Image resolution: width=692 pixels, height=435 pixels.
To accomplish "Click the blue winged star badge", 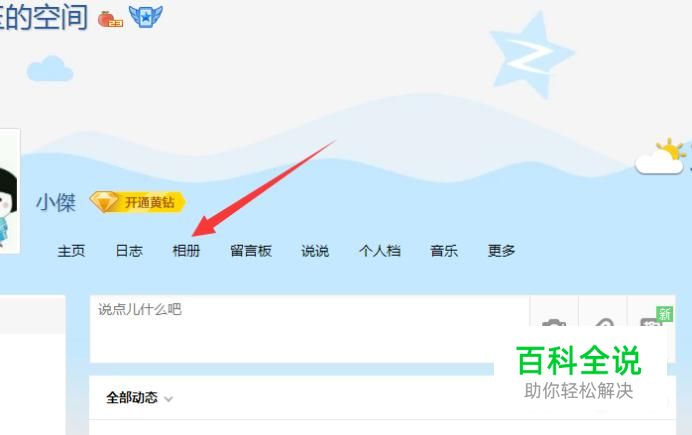I will [x=146, y=16].
